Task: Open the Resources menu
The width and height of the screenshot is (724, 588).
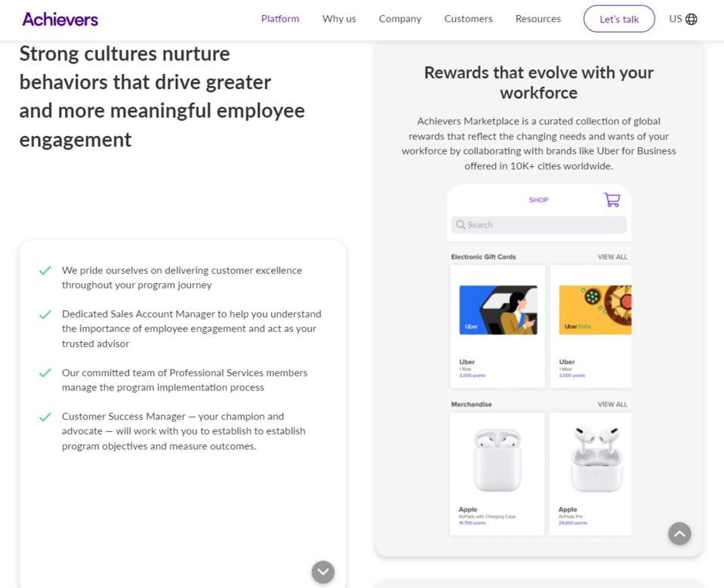Action: tap(538, 19)
